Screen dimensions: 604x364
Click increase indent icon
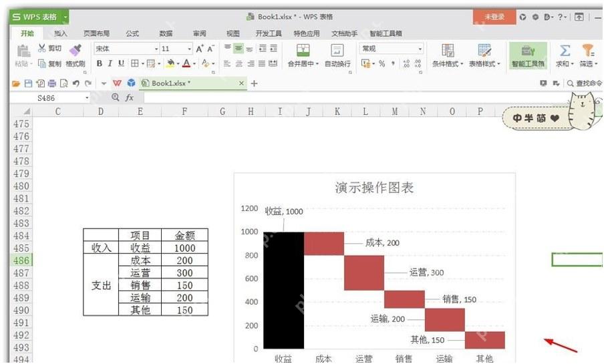(x=273, y=48)
